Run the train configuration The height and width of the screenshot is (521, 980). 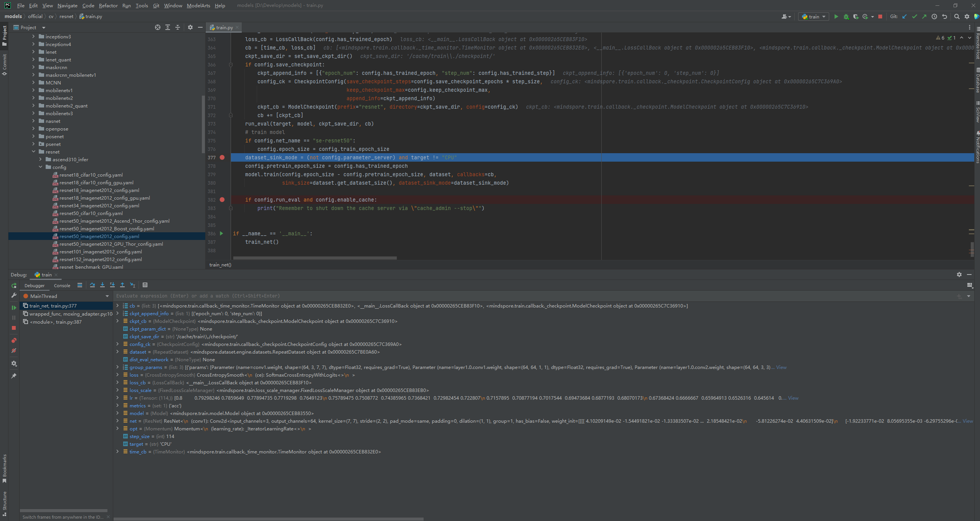coord(836,17)
